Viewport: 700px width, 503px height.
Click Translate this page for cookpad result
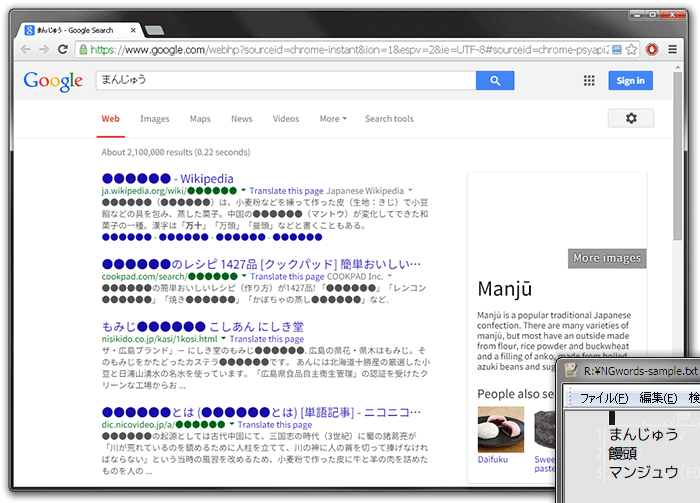[287, 276]
